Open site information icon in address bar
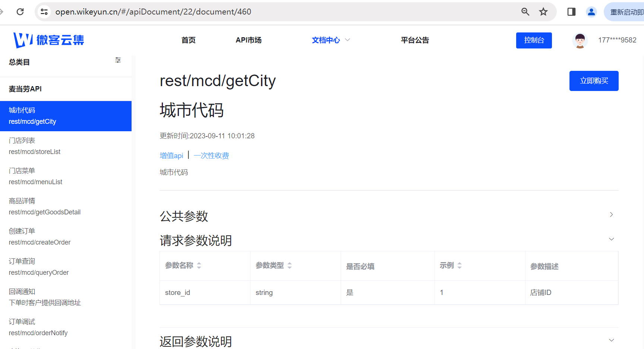This screenshot has width=644, height=349. (x=44, y=12)
